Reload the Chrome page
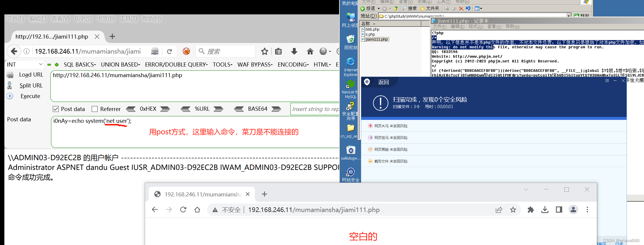The height and width of the screenshot is (245, 644). (183, 210)
